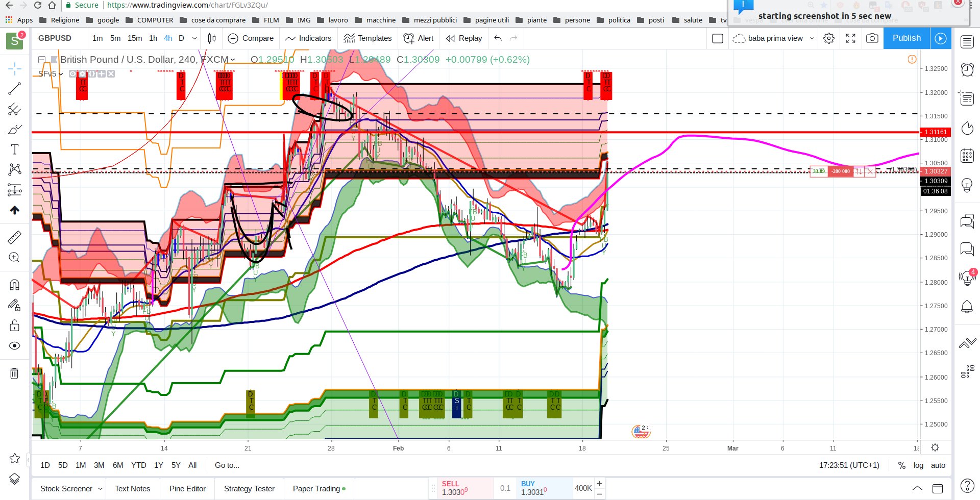This screenshot has height=500, width=980.
Task: Click the remove drawings trash icon
Action: pyautogui.click(x=15, y=373)
